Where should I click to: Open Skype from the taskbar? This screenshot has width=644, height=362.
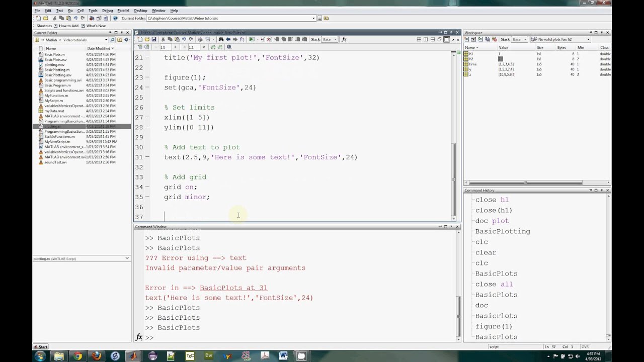click(x=115, y=356)
